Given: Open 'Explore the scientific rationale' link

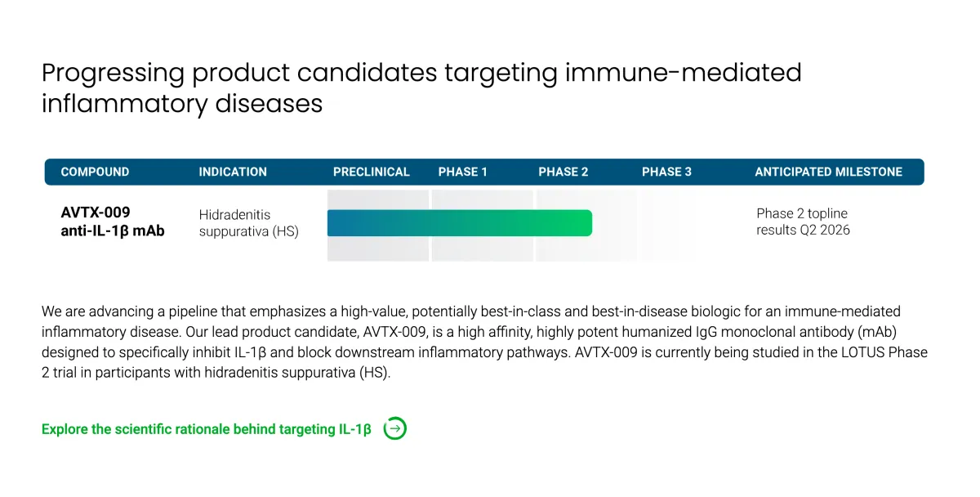Looking at the screenshot, I should point(206,429).
